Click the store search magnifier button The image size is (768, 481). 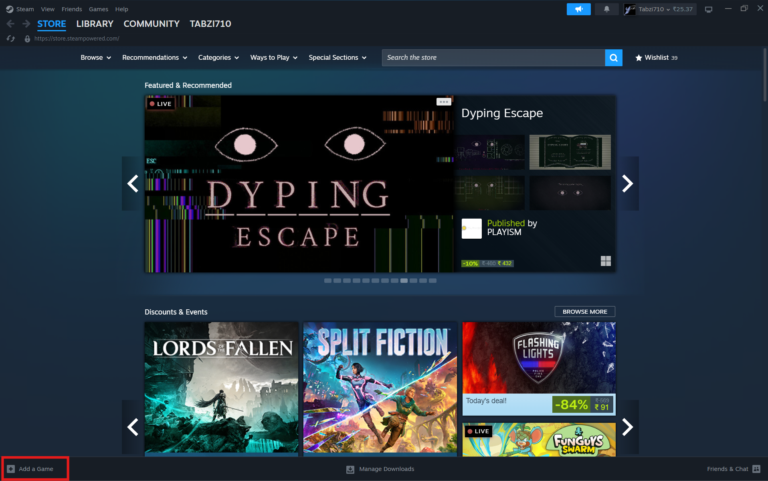613,58
